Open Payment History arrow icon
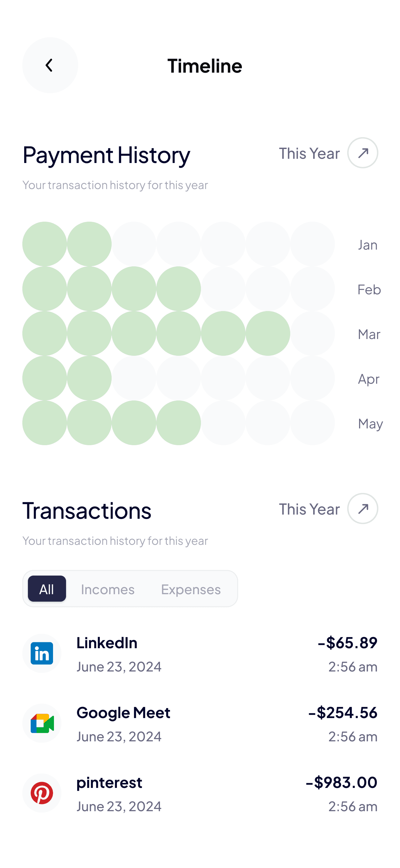Viewport: 400px width, 868px height. click(362, 153)
